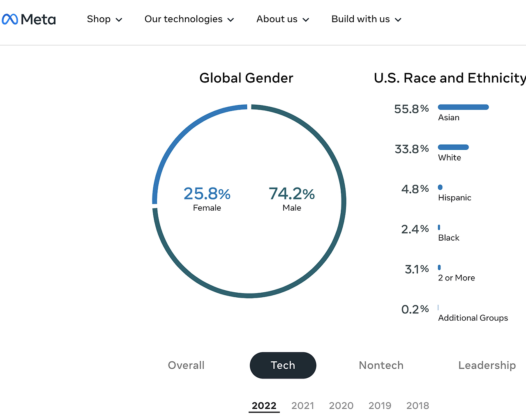Click the Asian label
This screenshot has height=420, width=526.
tap(449, 117)
